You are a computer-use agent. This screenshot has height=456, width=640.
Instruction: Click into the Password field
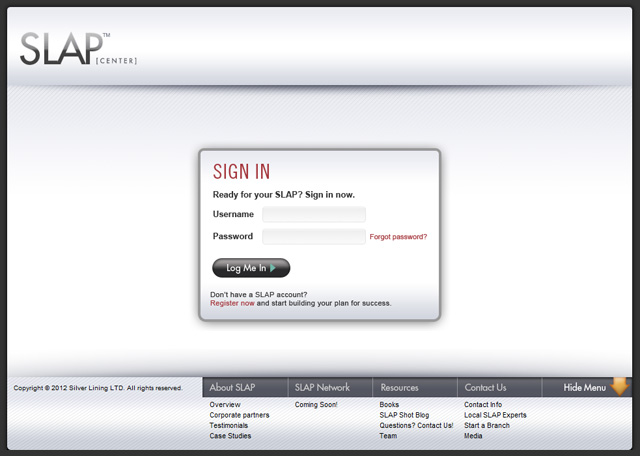pyautogui.click(x=314, y=237)
